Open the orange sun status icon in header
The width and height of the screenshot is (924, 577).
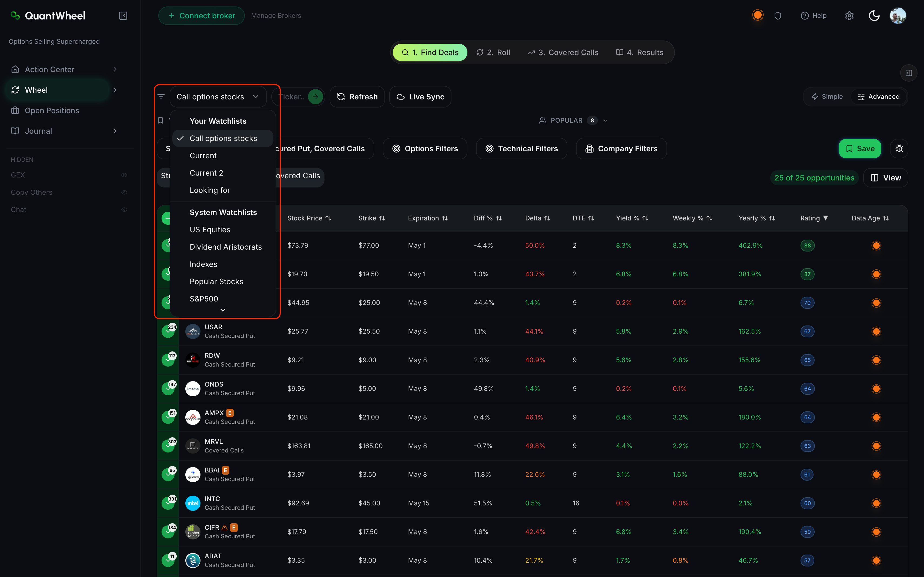758,15
